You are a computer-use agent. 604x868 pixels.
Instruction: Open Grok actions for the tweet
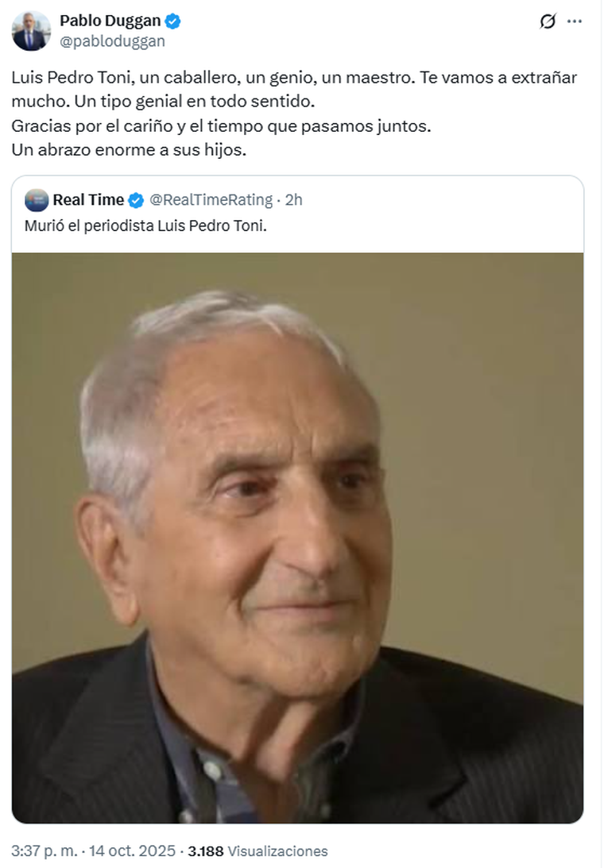click(x=547, y=21)
